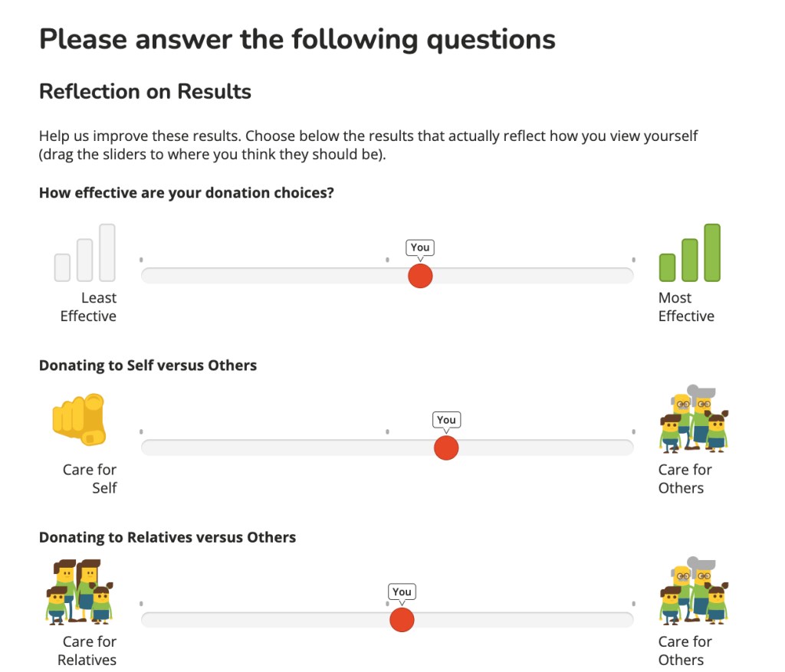
Task: Click the Care for Relatives label
Action: coord(88,651)
